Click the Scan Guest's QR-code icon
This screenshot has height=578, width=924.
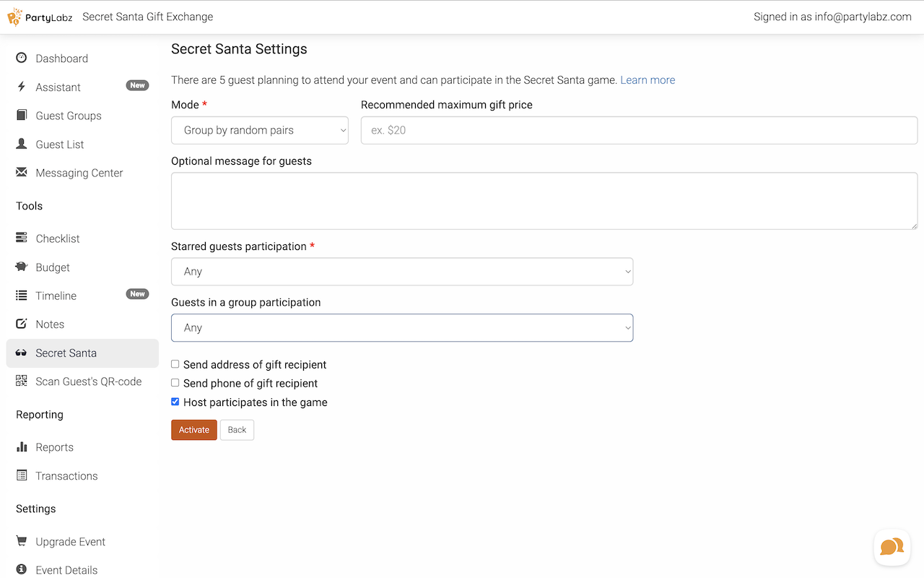click(x=22, y=381)
